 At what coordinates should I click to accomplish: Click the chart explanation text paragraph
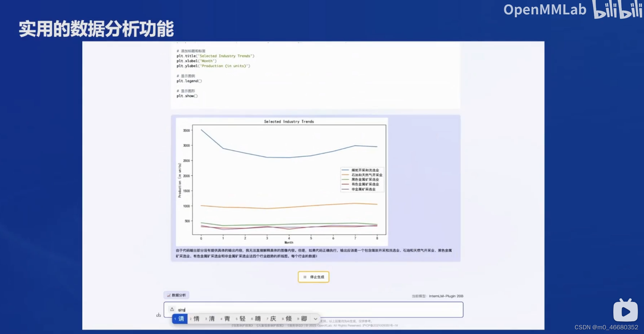tap(314, 253)
